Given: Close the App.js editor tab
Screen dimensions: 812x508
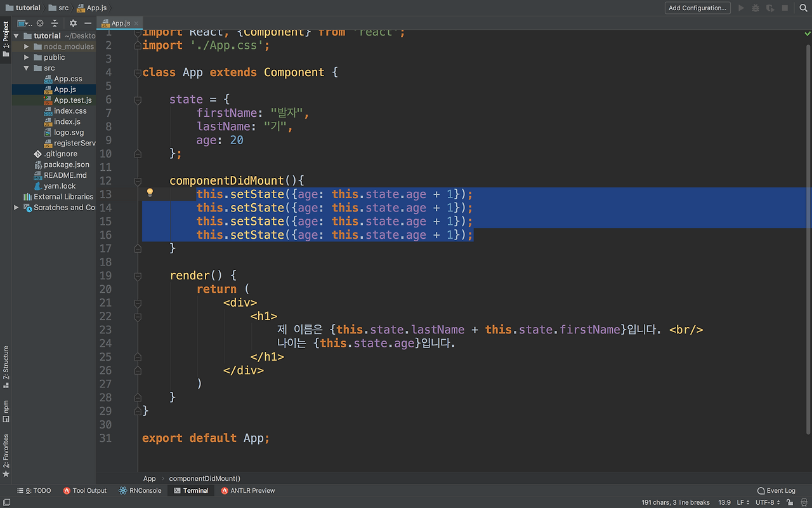Looking at the screenshot, I should coord(136,23).
